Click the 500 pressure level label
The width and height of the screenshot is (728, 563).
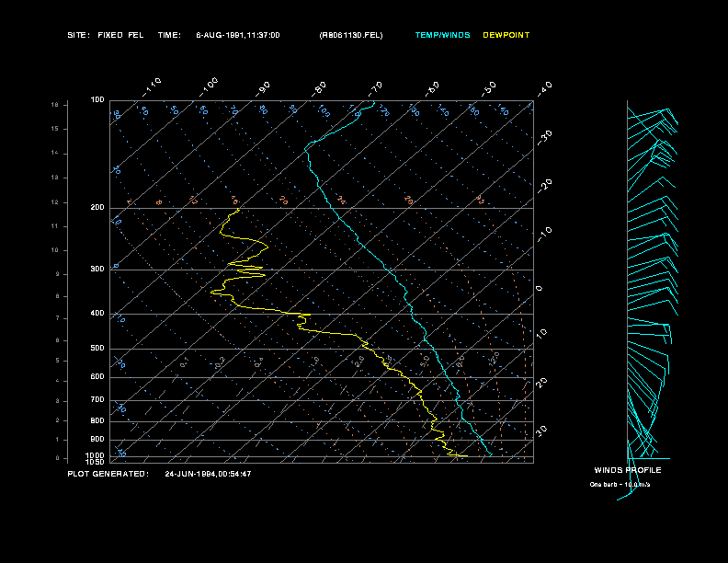coord(97,349)
